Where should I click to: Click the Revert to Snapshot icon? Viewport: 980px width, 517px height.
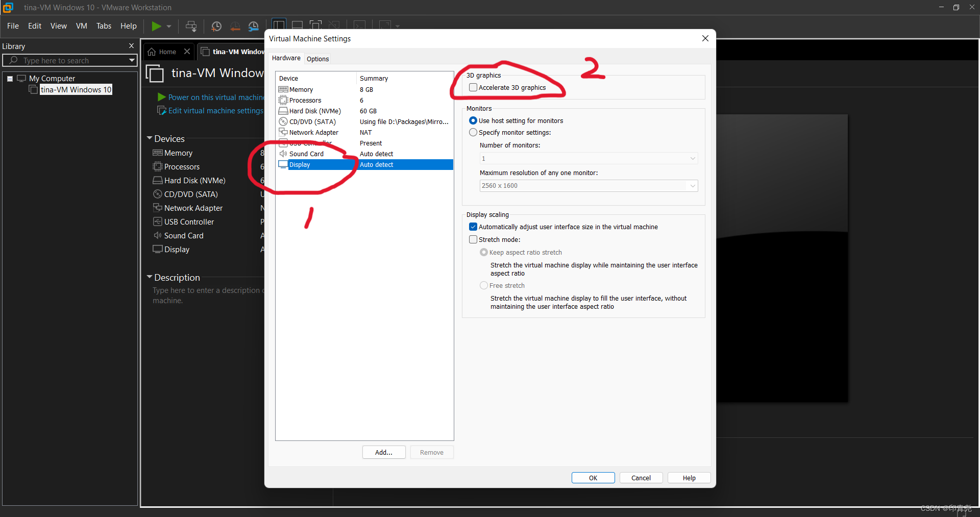(x=235, y=26)
